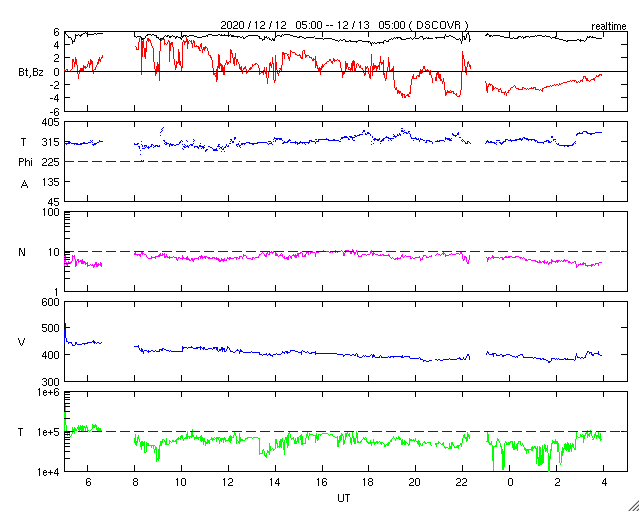Screen dimensions: 640x512
Task: Click the "Phi" axis label
Action: (x=25, y=163)
